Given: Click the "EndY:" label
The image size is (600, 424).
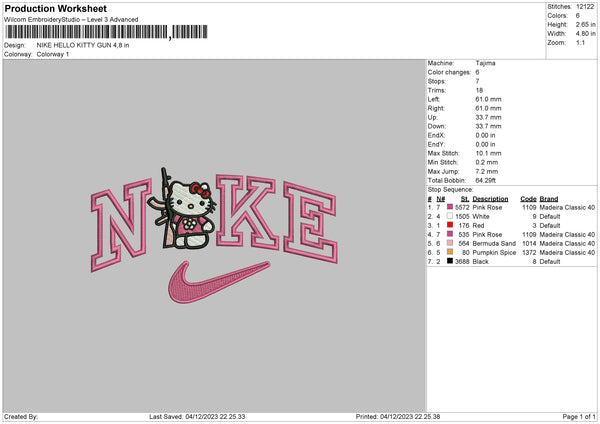Looking at the screenshot, I should coord(436,144).
